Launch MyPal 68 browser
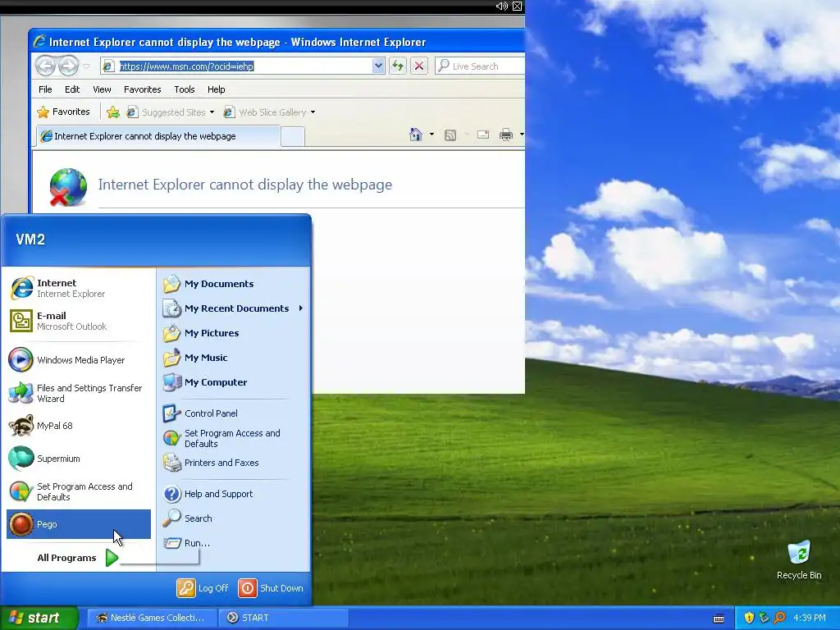840x630 pixels. click(x=78, y=426)
